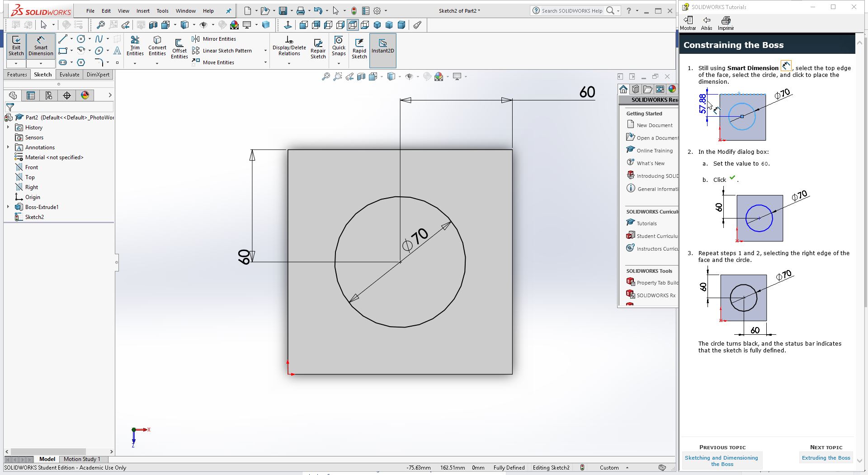Activate Convert Entities tool
The width and height of the screenshot is (868, 475).
pyautogui.click(x=157, y=46)
